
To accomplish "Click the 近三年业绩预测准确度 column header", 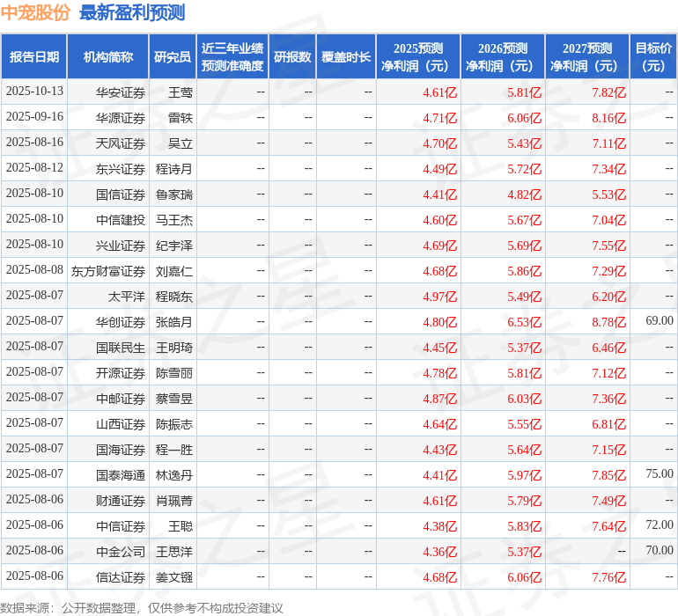I will coord(232,57).
